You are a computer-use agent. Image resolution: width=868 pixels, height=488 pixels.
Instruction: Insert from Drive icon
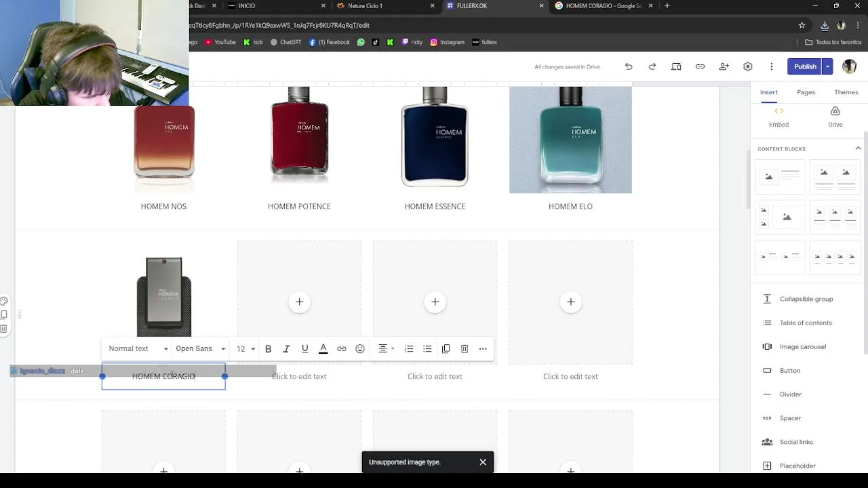pos(835,117)
